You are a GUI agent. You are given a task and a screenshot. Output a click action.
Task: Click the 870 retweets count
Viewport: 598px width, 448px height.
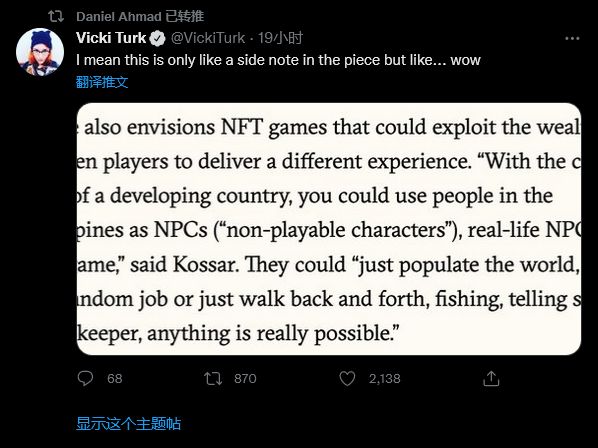click(x=245, y=379)
